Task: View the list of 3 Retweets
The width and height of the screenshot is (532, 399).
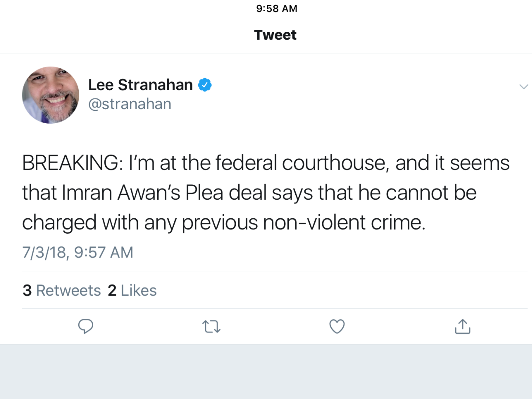Action: (x=62, y=290)
